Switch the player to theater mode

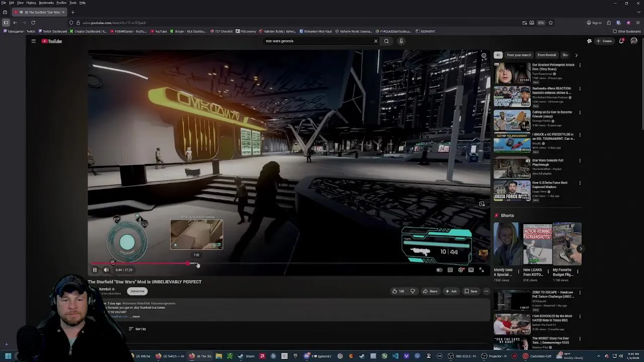point(471,270)
